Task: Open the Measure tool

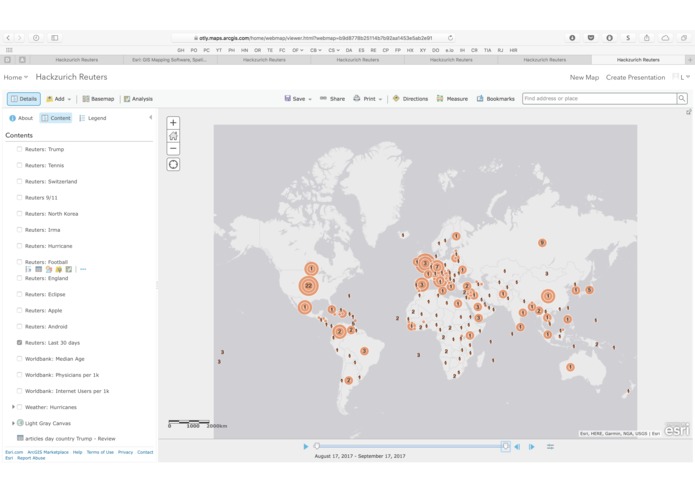Action: tap(452, 99)
